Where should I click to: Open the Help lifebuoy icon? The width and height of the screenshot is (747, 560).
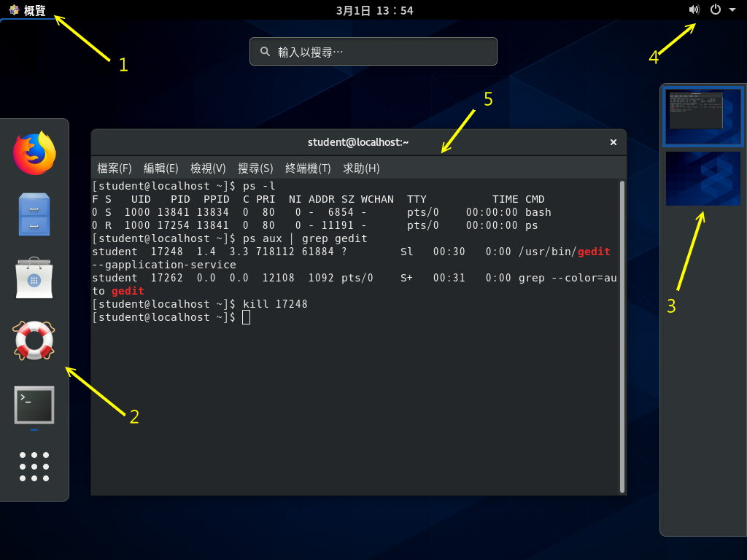34,341
